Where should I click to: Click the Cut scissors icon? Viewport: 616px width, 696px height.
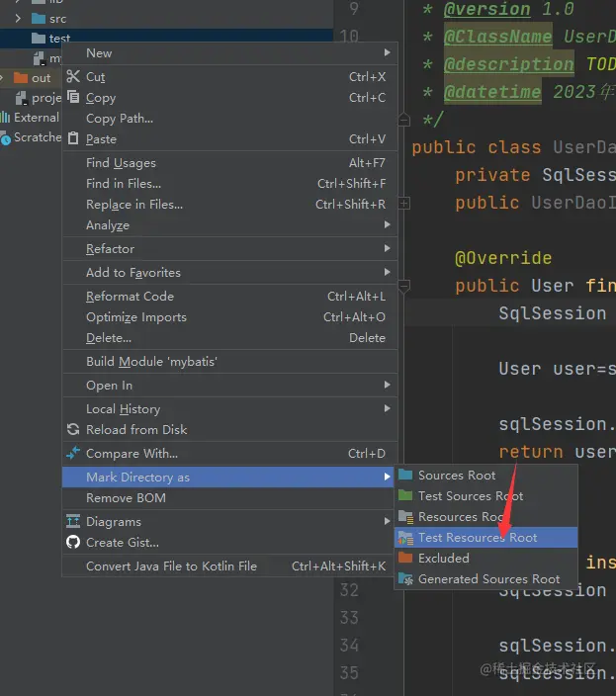73,77
